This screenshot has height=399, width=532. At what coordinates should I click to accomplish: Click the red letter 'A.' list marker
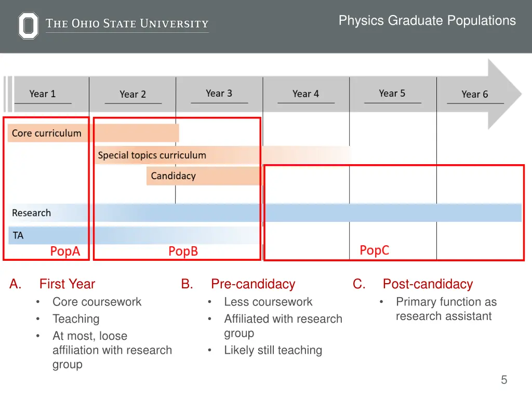coord(15,284)
